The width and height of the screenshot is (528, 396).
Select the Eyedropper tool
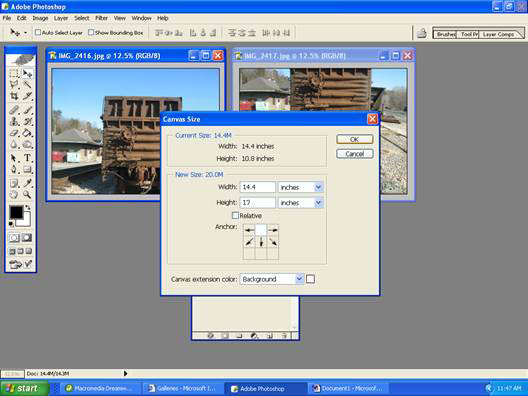click(x=27, y=183)
